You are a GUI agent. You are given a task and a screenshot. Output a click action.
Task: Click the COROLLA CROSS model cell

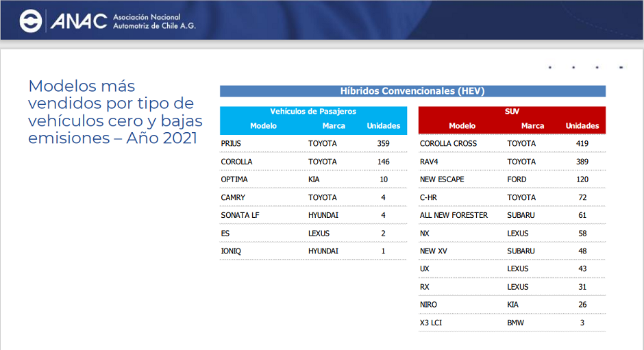[x=448, y=144]
